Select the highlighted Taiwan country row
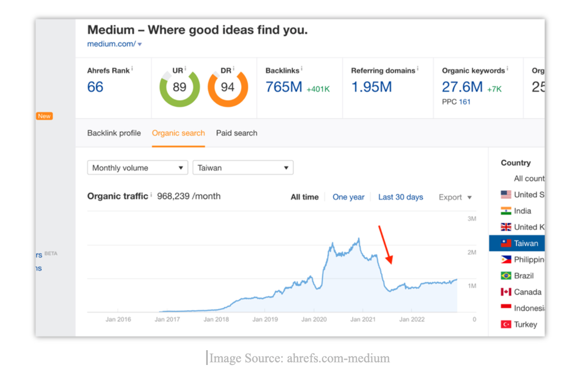The height and width of the screenshot is (392, 583). click(517, 243)
